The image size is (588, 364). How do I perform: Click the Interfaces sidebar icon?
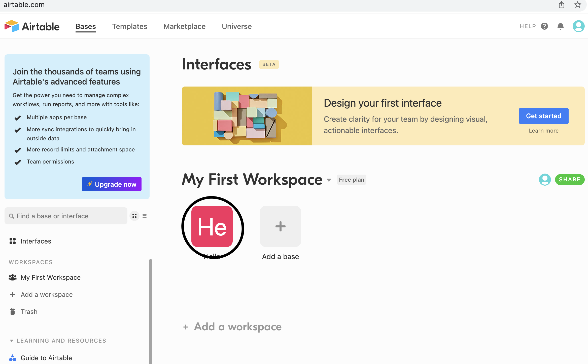pos(12,241)
